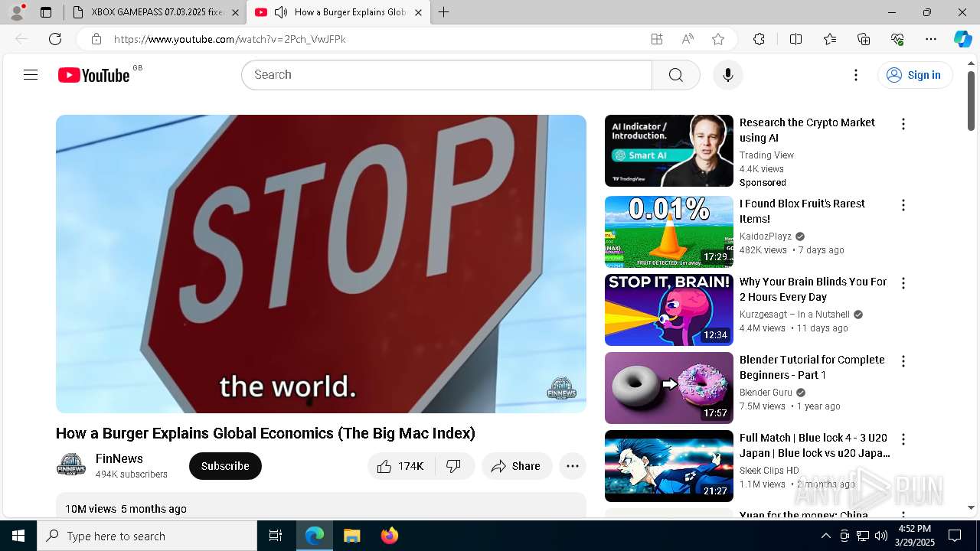Sign in to YouTube
This screenshot has height=551, width=980.
pyautogui.click(x=914, y=75)
